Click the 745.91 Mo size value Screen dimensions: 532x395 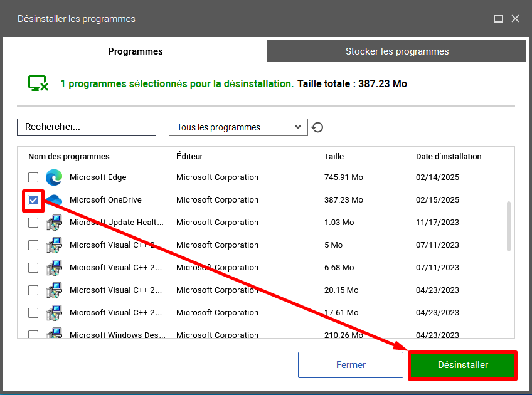343,177
